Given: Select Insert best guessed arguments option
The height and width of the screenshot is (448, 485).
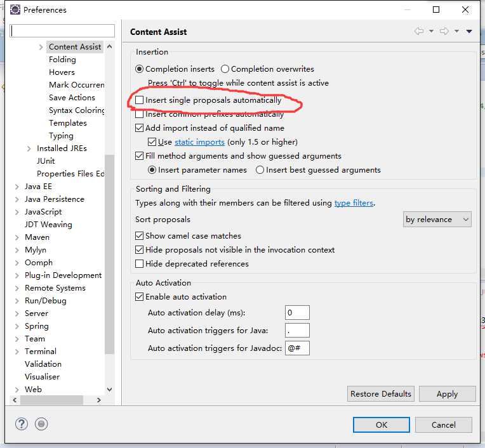Looking at the screenshot, I should [x=260, y=169].
